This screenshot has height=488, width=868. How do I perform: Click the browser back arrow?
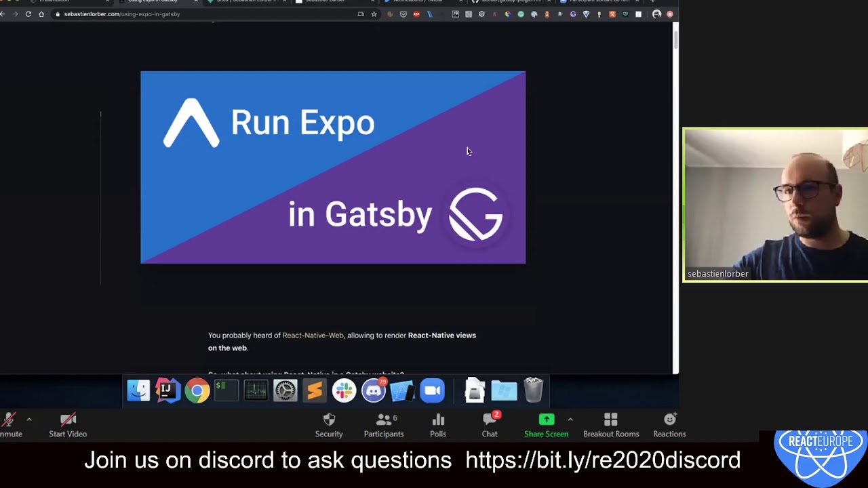coord(3,14)
